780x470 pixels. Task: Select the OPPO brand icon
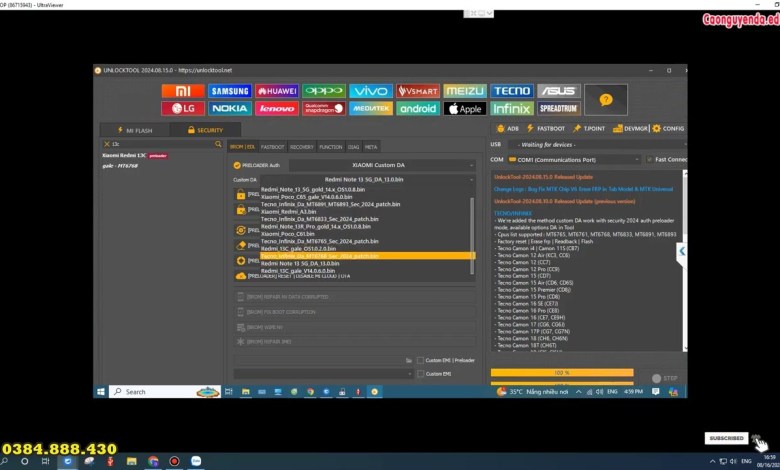324,91
